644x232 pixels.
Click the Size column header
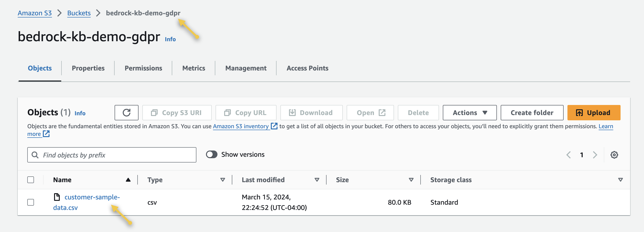342,180
